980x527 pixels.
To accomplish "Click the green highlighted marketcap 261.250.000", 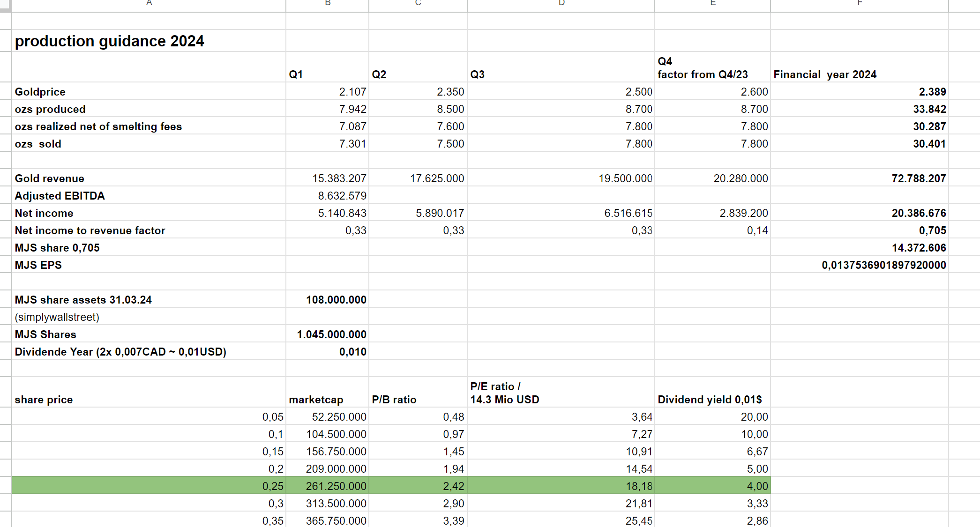I will (336, 486).
